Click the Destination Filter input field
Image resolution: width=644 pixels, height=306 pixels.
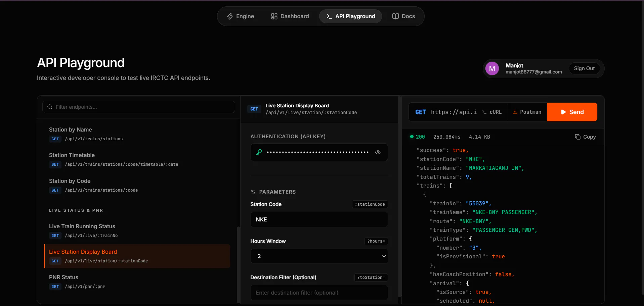tap(319, 293)
